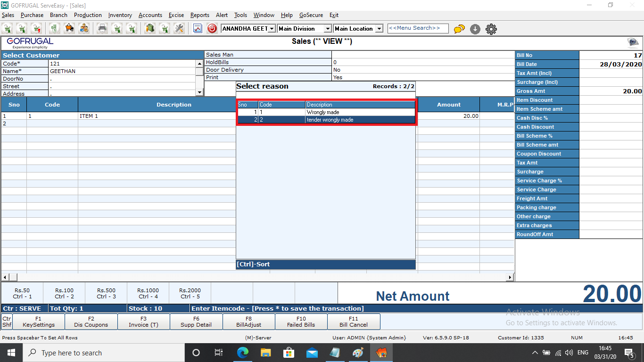Open Paint from the taskbar

(x=358, y=353)
